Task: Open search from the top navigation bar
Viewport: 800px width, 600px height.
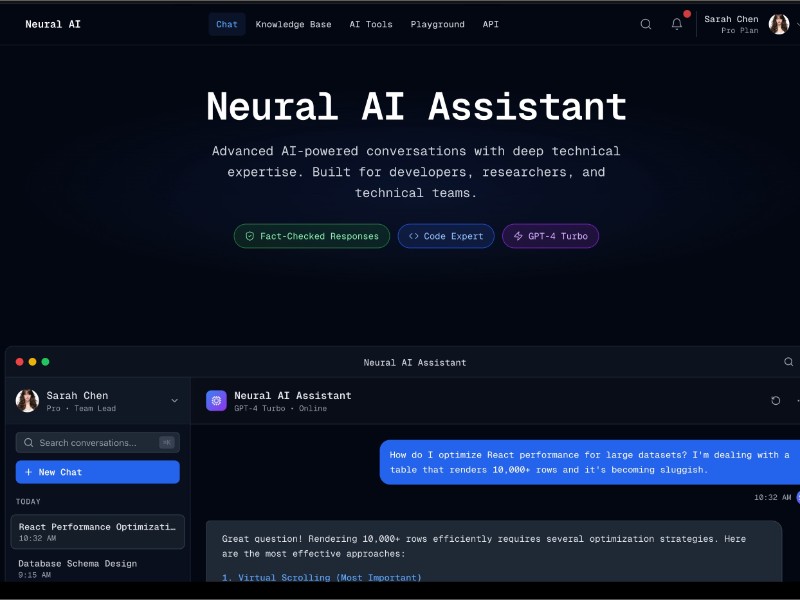Action: pyautogui.click(x=646, y=24)
